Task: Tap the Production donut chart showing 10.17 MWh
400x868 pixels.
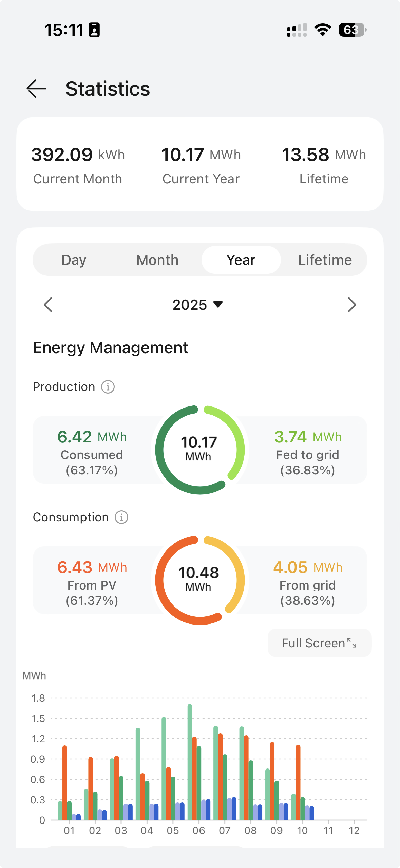Action: coord(200,450)
